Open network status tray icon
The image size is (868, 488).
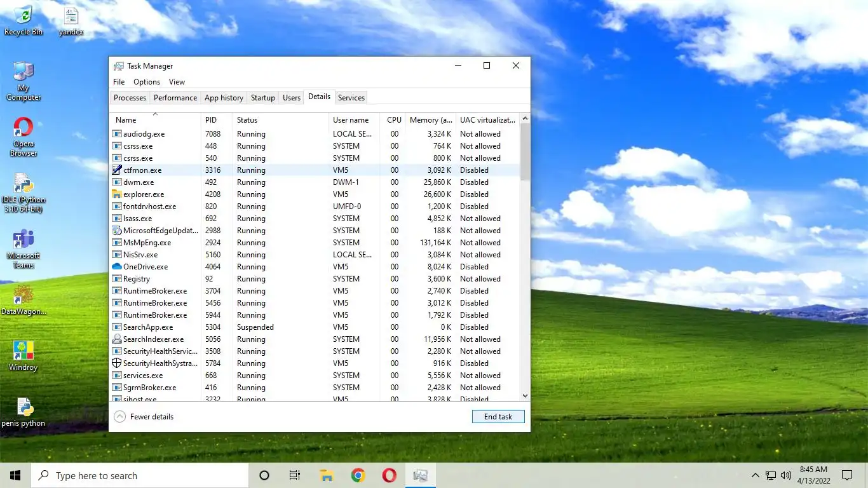pyautogui.click(x=770, y=475)
